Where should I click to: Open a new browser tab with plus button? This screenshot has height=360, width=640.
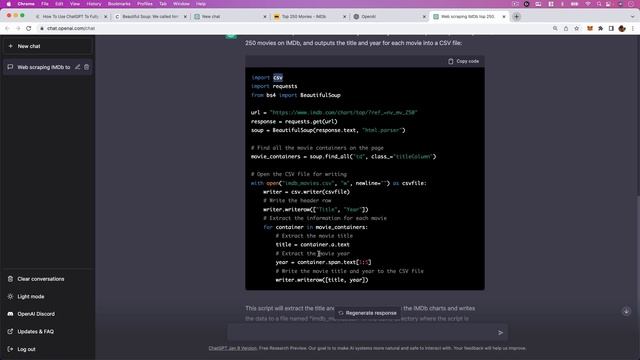click(x=516, y=17)
